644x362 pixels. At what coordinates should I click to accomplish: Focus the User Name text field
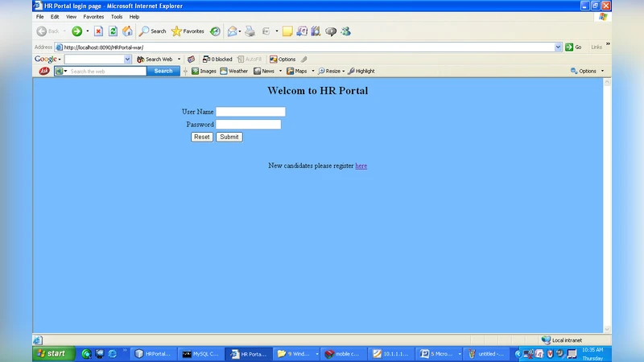coord(250,112)
